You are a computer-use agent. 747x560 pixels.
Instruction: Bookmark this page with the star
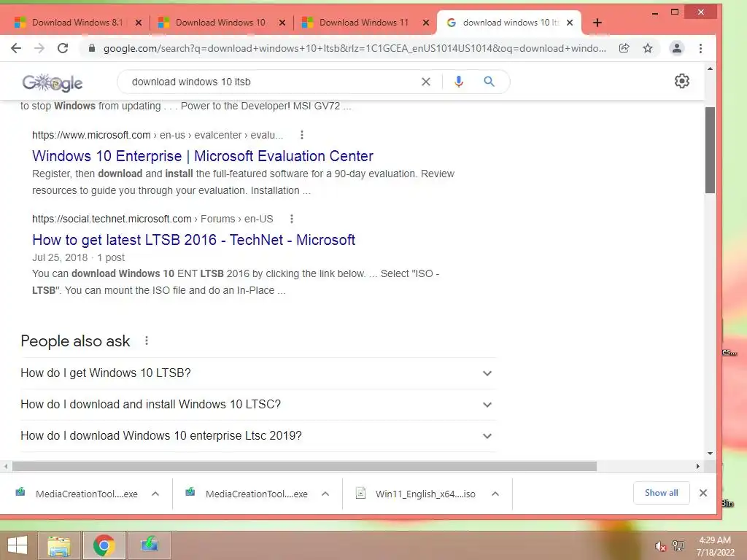point(648,48)
